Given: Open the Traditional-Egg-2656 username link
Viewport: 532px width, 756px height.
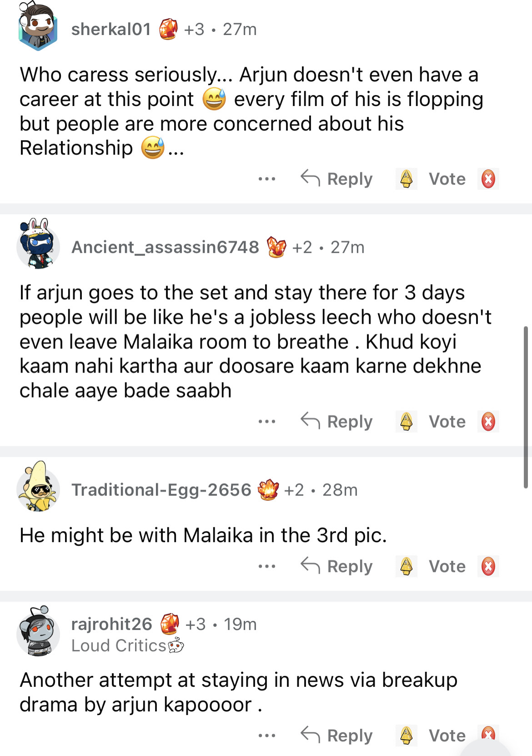Looking at the screenshot, I should tap(161, 490).
